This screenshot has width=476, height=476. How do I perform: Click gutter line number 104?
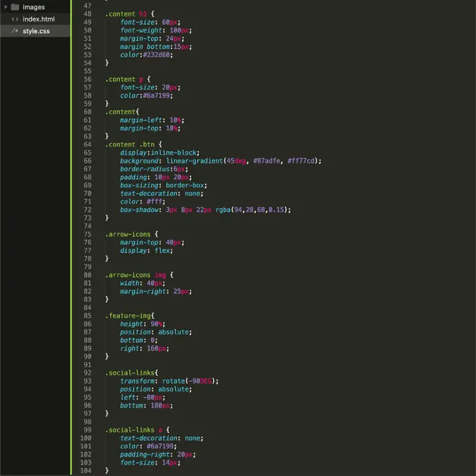click(x=86, y=471)
